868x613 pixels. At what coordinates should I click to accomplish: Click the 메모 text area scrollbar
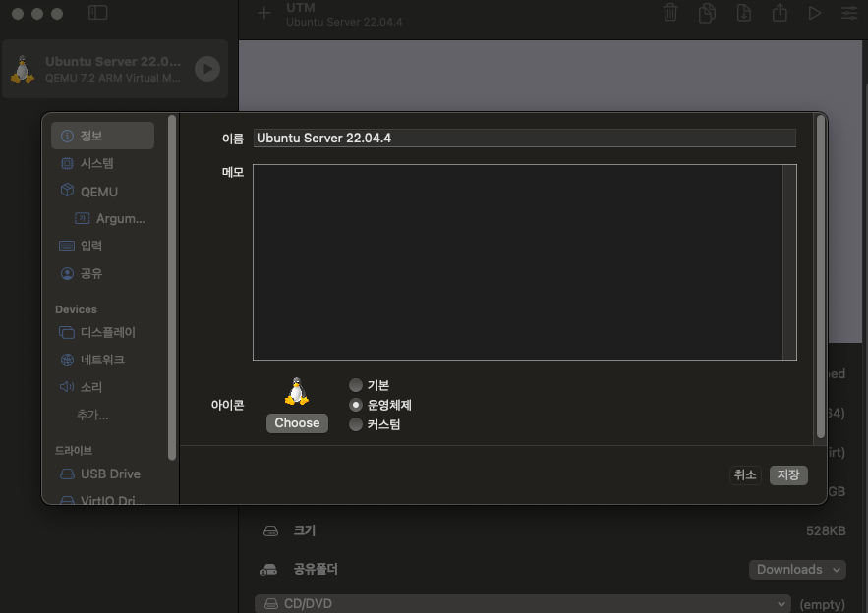point(789,262)
